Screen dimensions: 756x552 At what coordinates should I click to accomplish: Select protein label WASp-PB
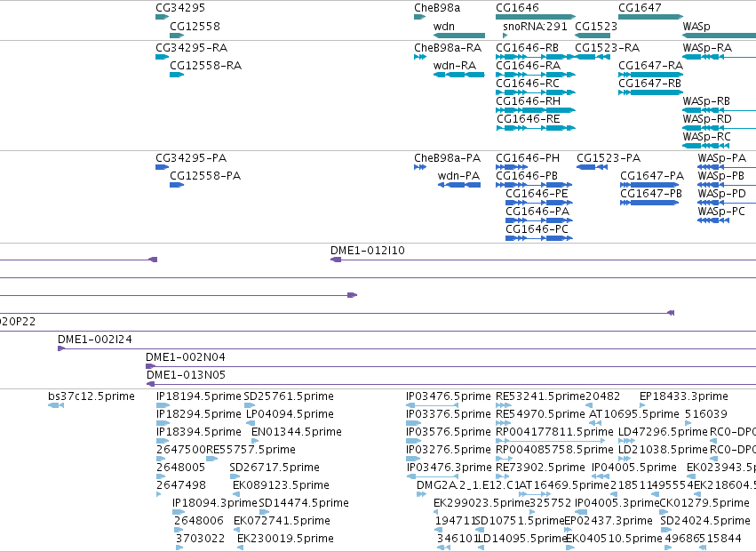(x=720, y=176)
